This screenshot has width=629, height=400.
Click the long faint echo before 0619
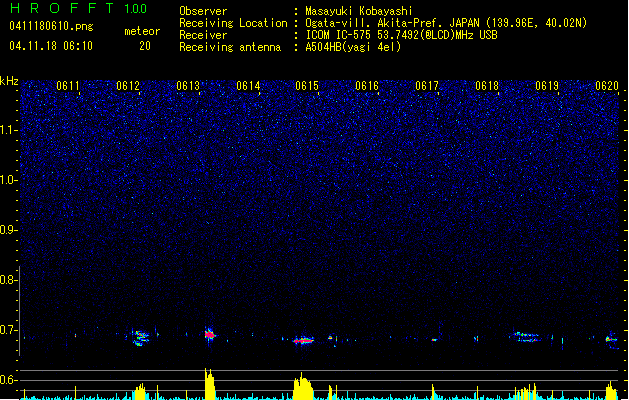(526, 337)
